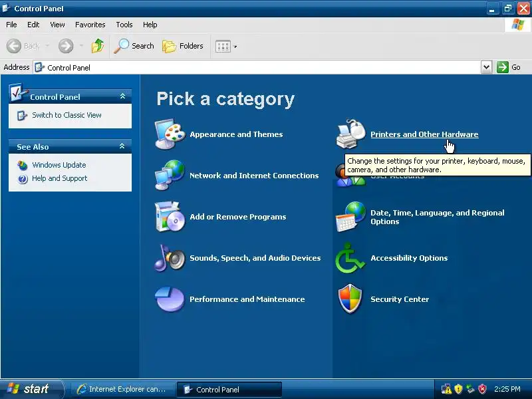
Task: Open the Favorites menu
Action: [90, 25]
